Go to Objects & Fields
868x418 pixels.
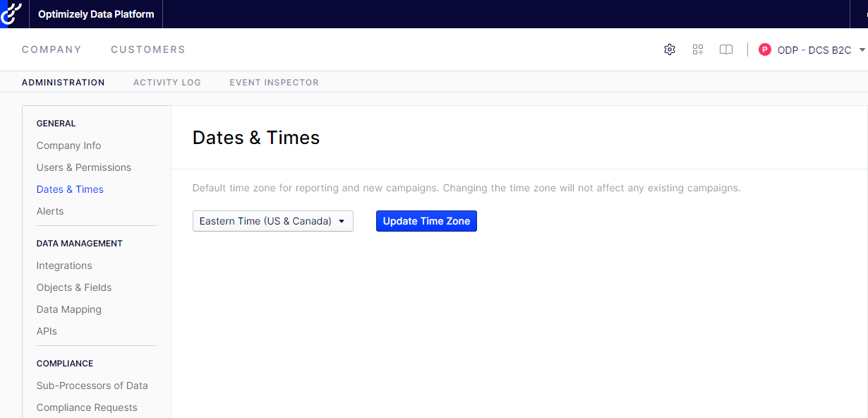pyautogui.click(x=74, y=287)
